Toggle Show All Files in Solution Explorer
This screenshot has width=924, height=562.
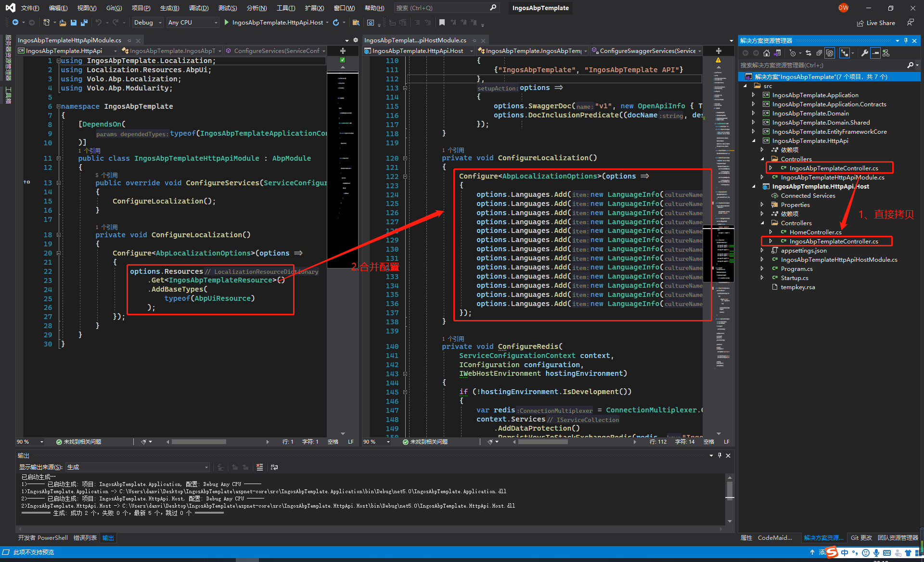(x=830, y=53)
